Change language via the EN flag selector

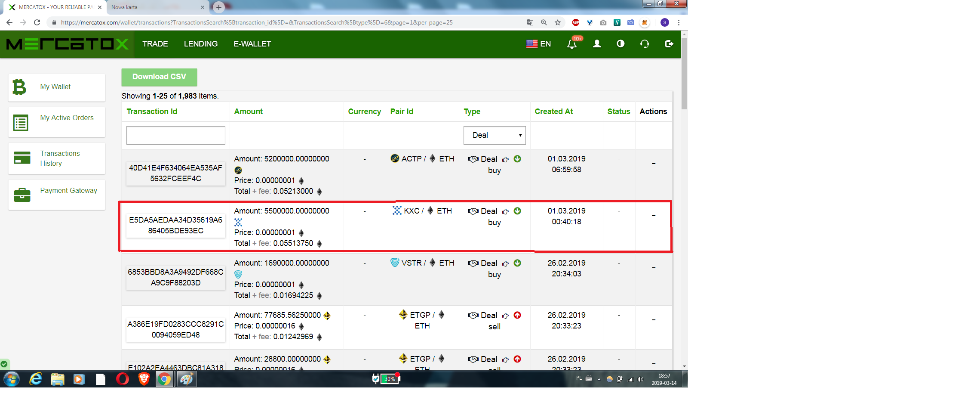click(538, 43)
